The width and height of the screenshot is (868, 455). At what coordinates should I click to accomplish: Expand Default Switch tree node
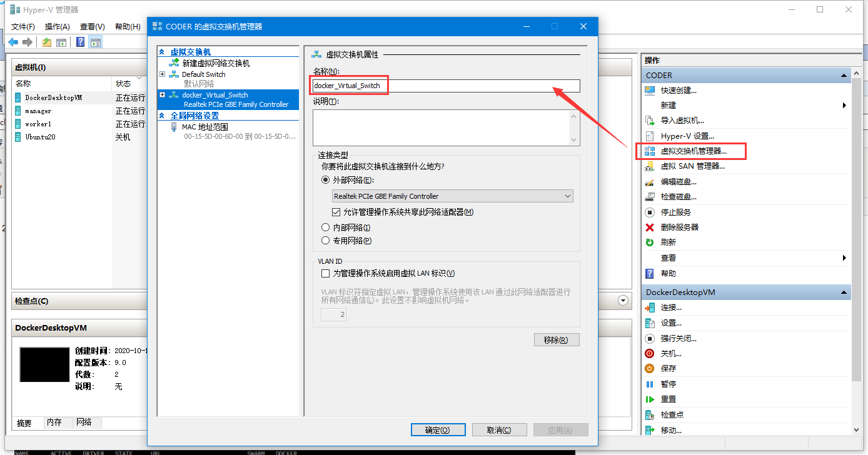tap(163, 74)
